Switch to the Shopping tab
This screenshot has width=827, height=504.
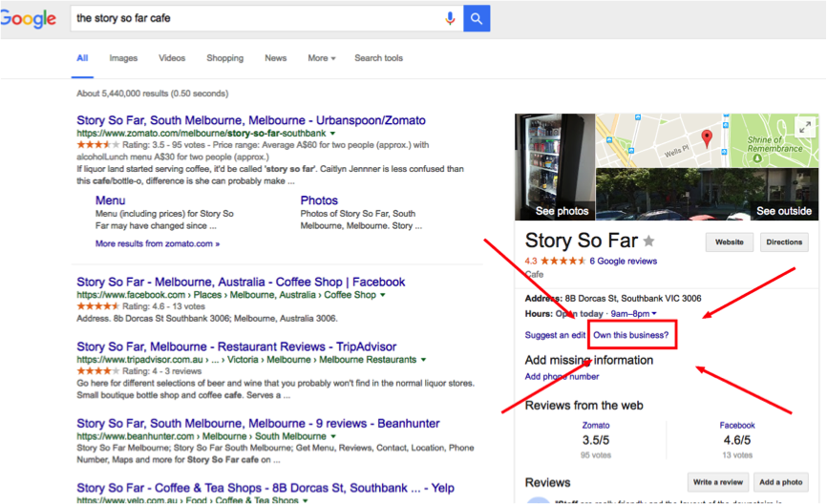[x=225, y=58]
